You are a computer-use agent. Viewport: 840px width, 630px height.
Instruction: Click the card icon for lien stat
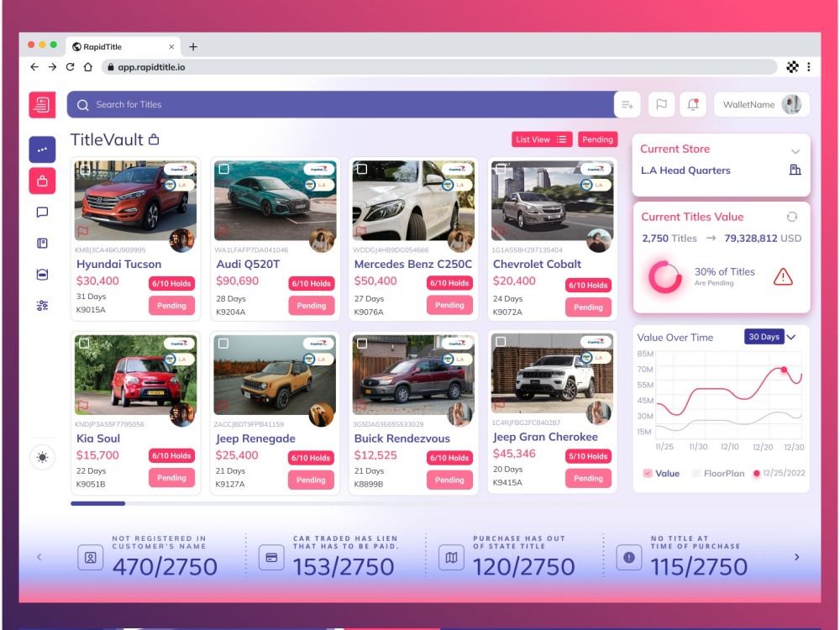click(x=271, y=558)
